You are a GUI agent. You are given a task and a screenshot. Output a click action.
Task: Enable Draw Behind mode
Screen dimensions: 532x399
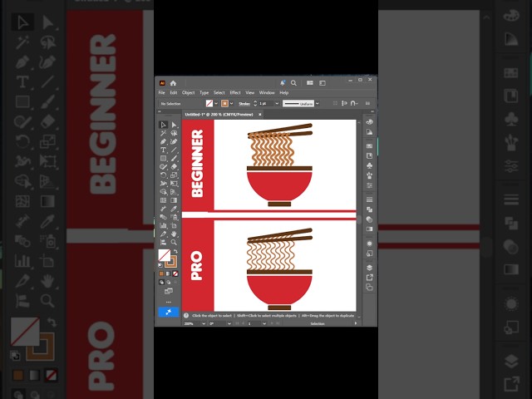169,283
